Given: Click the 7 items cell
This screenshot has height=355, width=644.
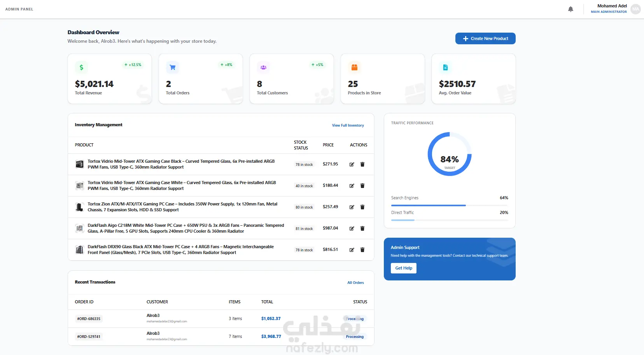Looking at the screenshot, I should coord(235,336).
